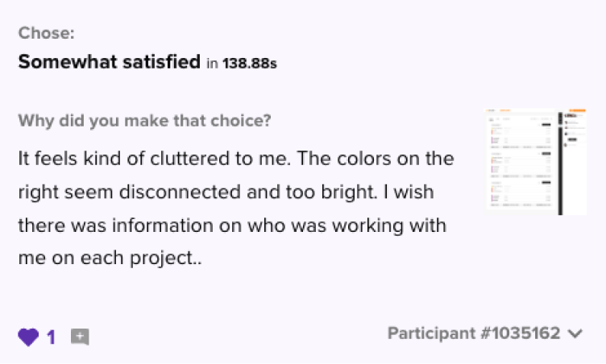Click the 'Why did you make that choice?' heading
Image resolution: width=606 pixels, height=364 pixels.
pyautogui.click(x=144, y=121)
